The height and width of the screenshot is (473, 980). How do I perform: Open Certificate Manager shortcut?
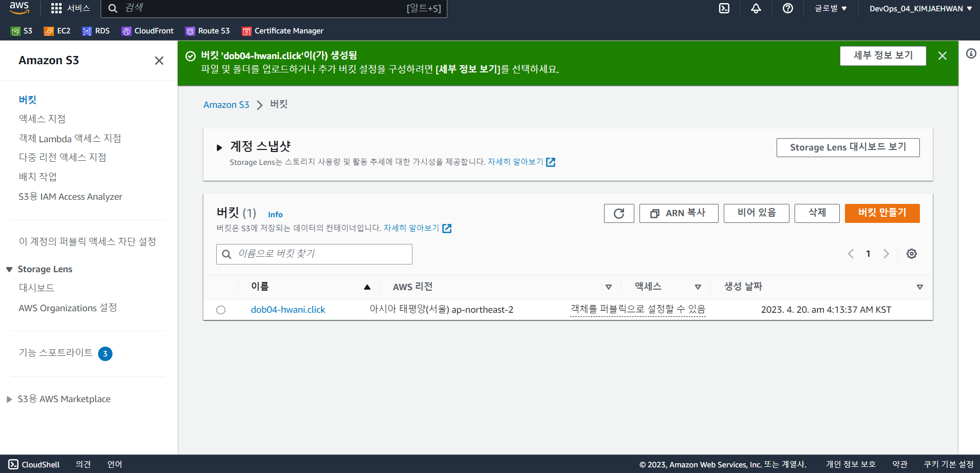click(282, 31)
